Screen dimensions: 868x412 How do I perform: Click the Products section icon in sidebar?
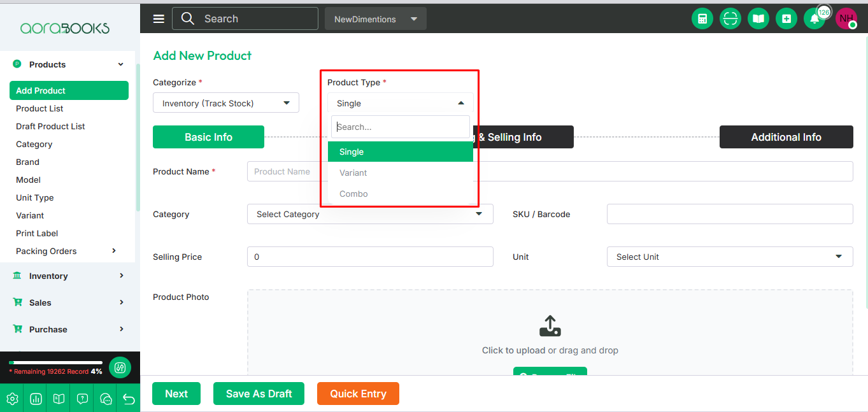pos(17,64)
